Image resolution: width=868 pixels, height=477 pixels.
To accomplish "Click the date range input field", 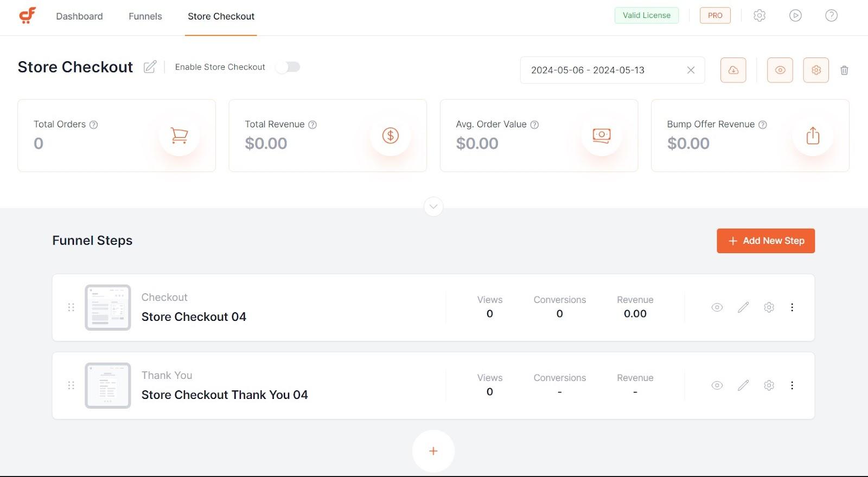I will (x=612, y=70).
